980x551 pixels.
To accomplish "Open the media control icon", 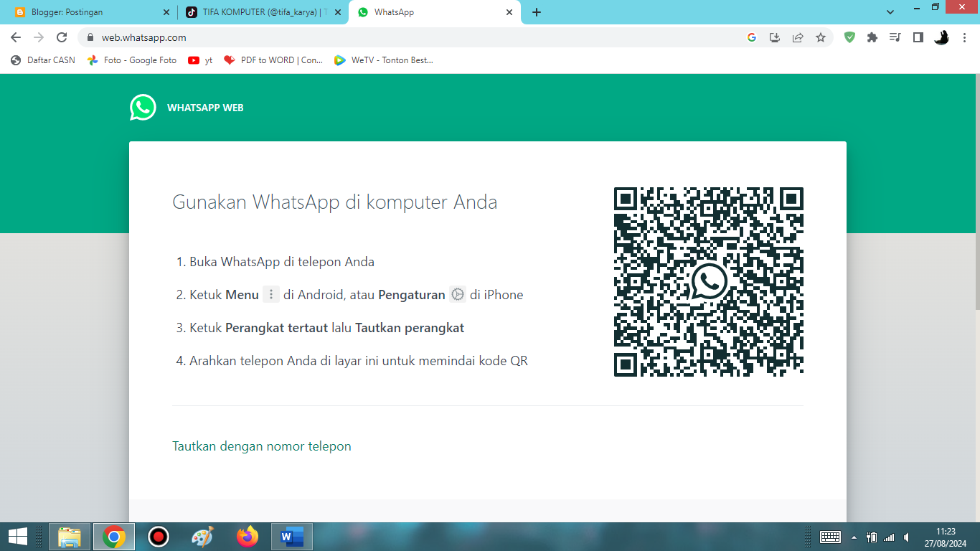I will (x=895, y=37).
